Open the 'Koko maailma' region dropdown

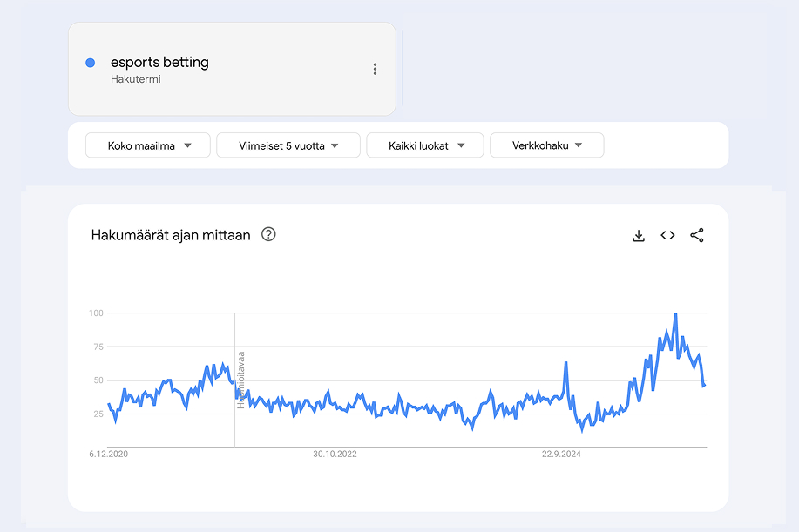(x=147, y=145)
